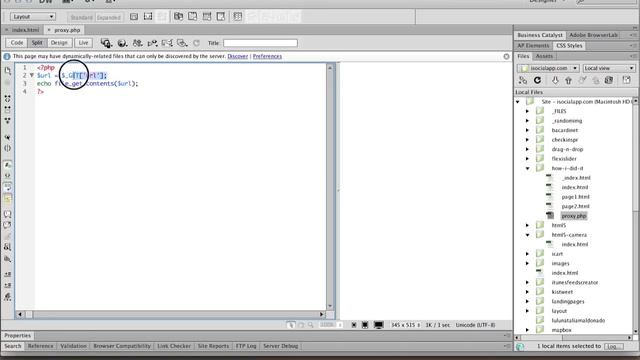Switch to the proxy.php document tab
Image resolution: width=640 pixels, height=360 pixels.
coord(67,30)
